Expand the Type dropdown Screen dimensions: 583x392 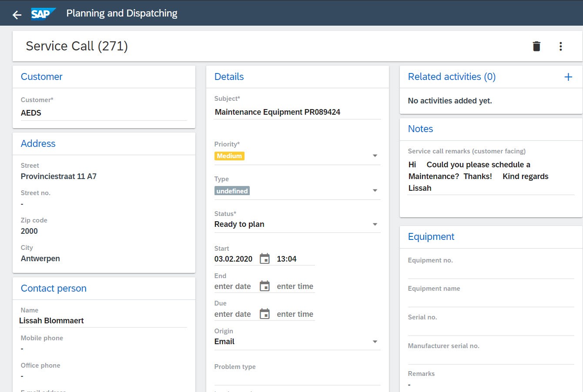375,191
